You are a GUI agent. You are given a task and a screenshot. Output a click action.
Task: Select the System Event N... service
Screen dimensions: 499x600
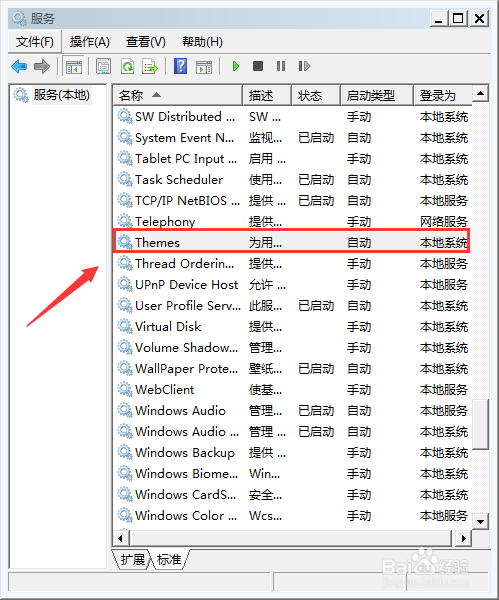click(292, 137)
